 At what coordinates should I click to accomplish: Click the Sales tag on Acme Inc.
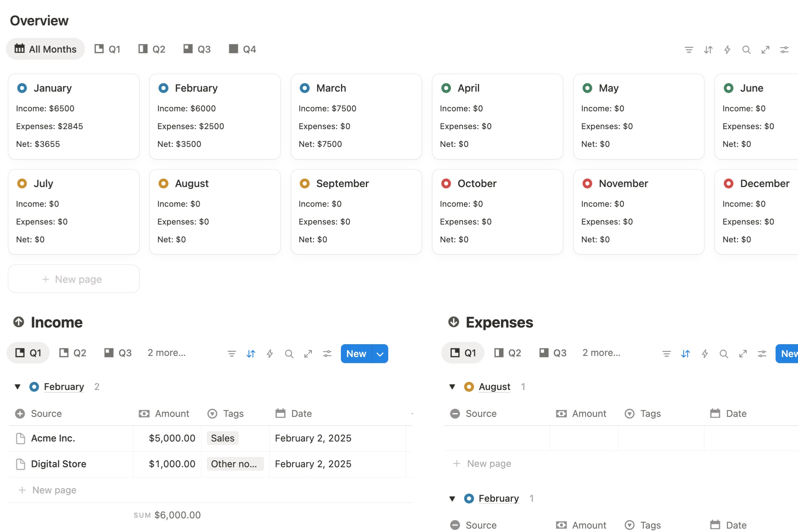point(222,438)
